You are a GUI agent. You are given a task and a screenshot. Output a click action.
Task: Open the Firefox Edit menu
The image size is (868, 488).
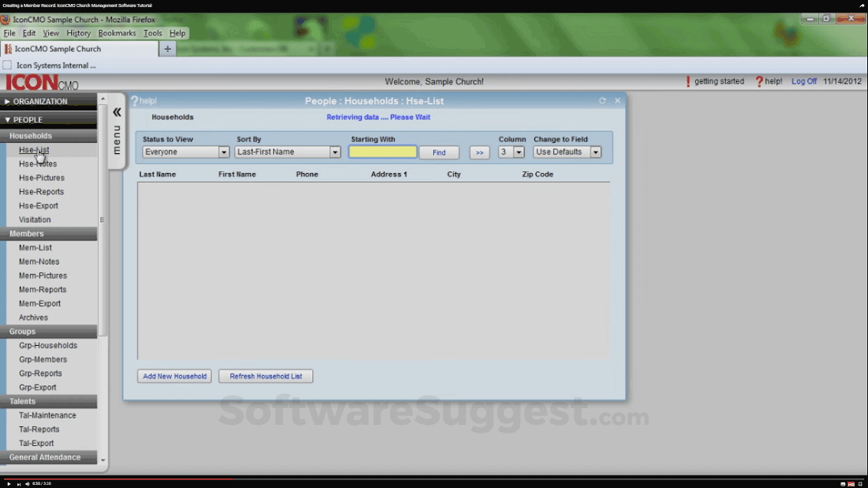pos(28,33)
